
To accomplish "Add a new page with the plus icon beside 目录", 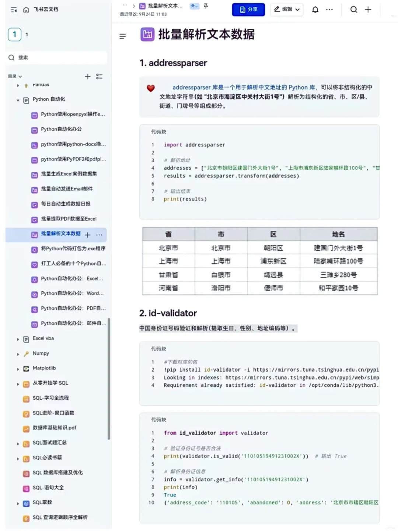I will [88, 76].
